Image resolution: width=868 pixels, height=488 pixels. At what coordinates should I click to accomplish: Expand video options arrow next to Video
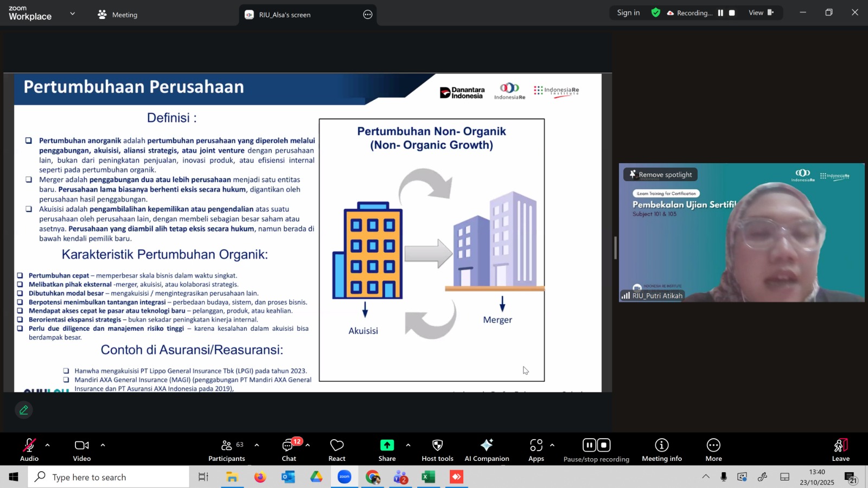(103, 445)
